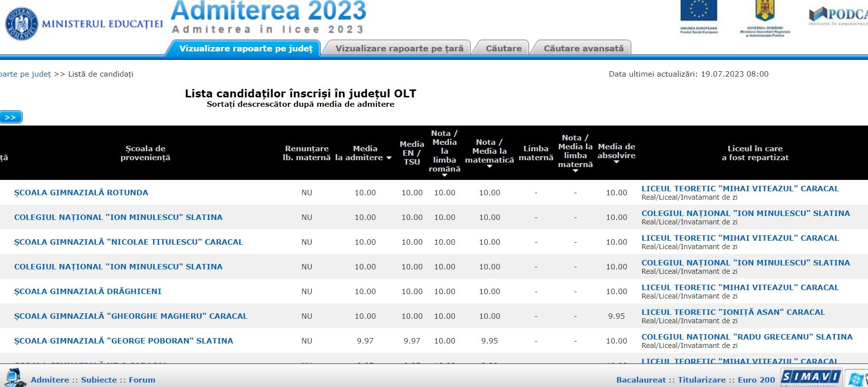Click the European Union flag logo
Screen dimensions: 868x387
[x=699, y=11]
